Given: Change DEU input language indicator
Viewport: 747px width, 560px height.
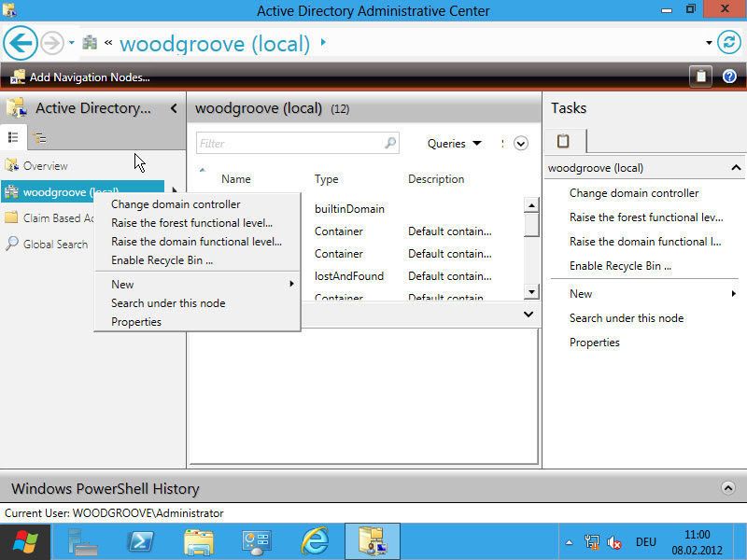Looking at the screenshot, I should 645,542.
